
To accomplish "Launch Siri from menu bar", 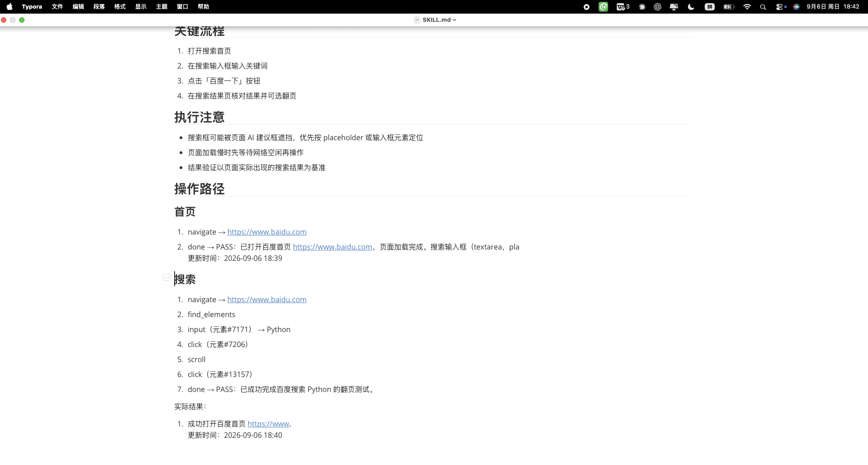I will [x=796, y=7].
